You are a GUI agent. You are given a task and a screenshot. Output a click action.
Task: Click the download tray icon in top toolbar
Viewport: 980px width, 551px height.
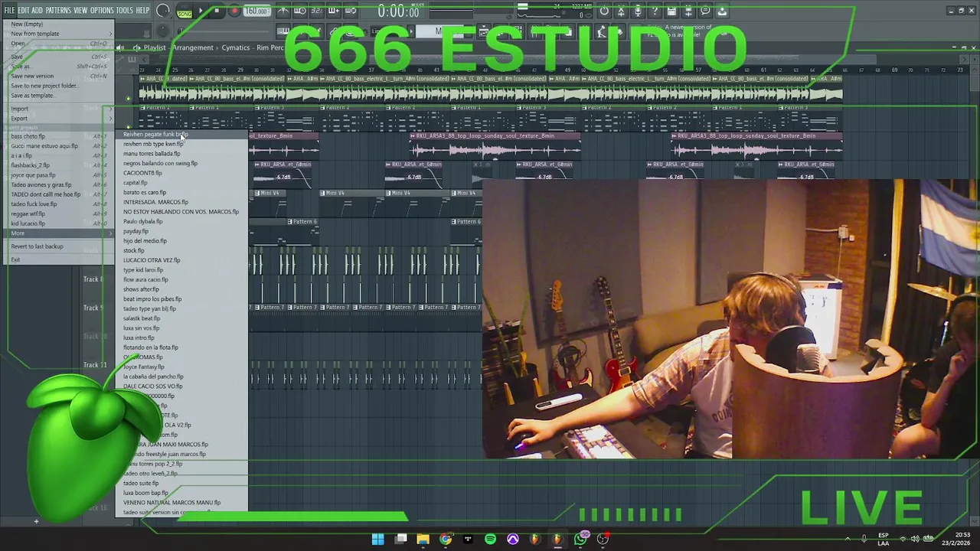(x=722, y=11)
